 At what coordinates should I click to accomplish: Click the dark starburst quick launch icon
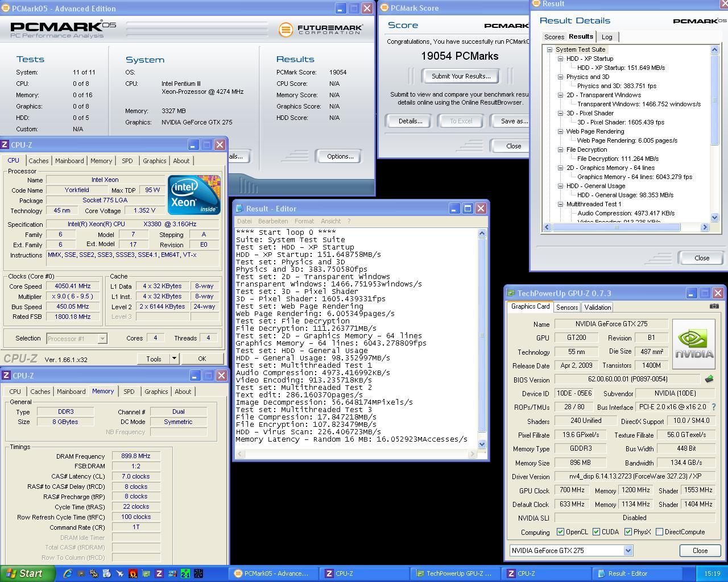198,573
